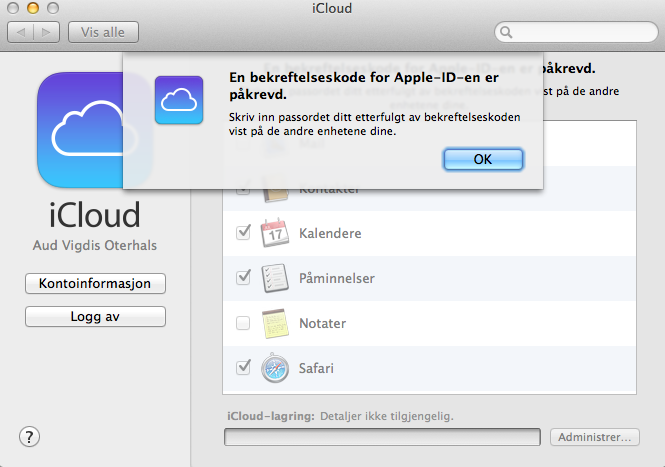Open Kontoinformasjon account details
This screenshot has width=665, height=467.
pyautogui.click(x=95, y=283)
